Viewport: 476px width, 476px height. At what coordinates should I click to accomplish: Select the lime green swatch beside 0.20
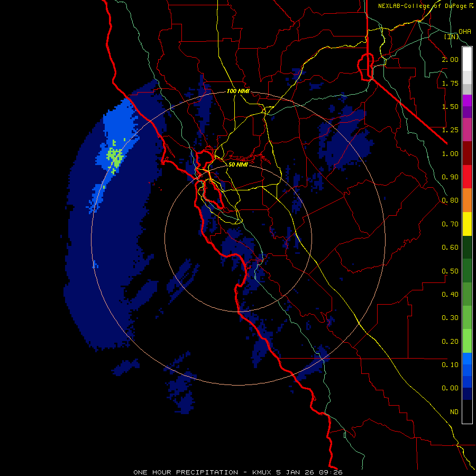tap(467, 341)
